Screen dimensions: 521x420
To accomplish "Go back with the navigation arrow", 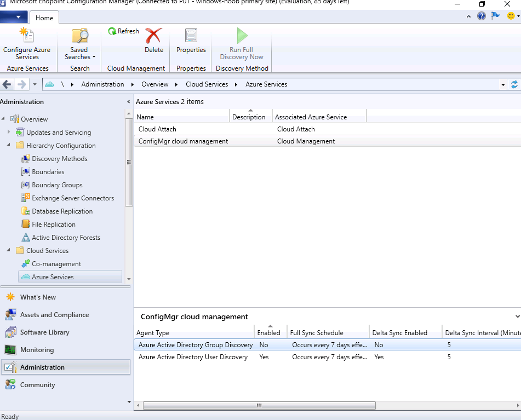I will [x=7, y=84].
